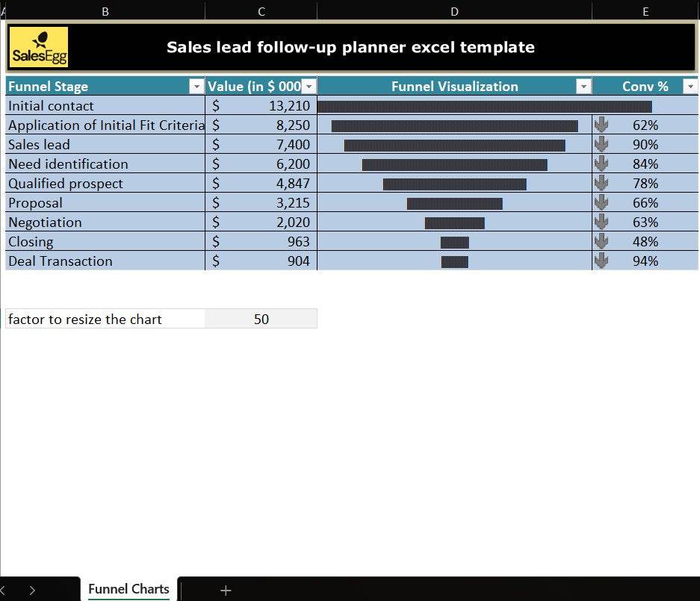Switch to the Funnel Charts sheet tab

(x=128, y=589)
